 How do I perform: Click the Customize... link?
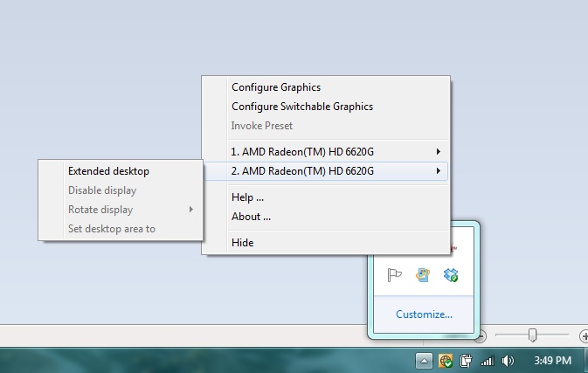click(424, 314)
